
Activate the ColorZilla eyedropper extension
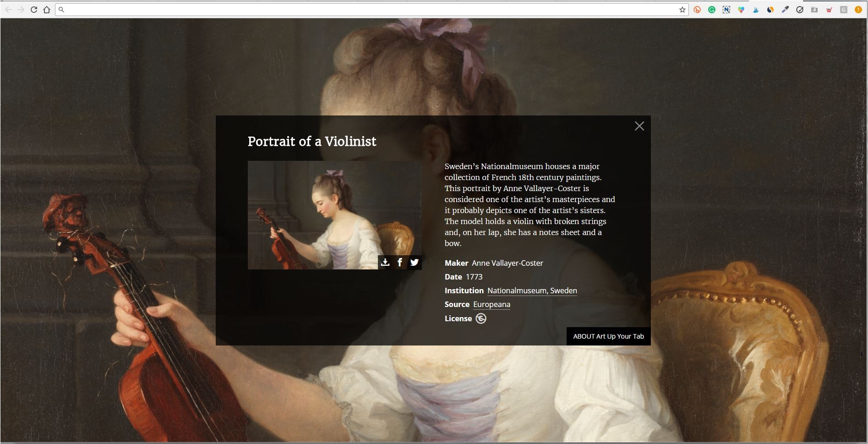[x=785, y=9]
